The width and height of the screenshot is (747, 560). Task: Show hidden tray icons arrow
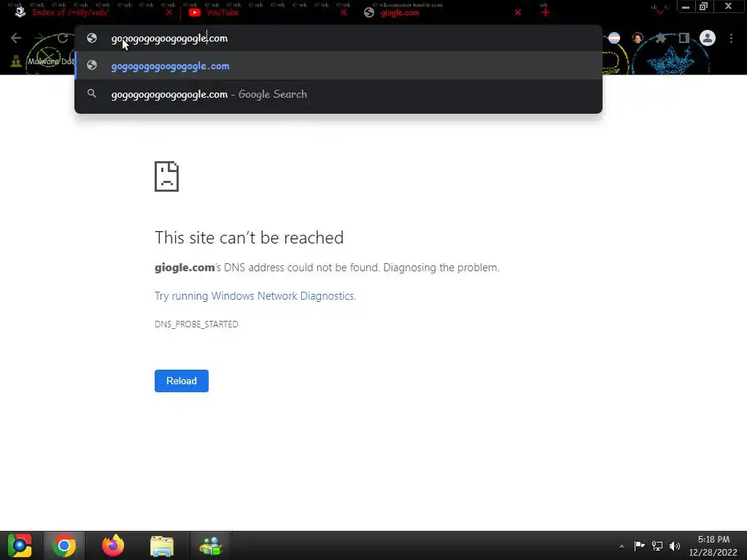[622, 546]
